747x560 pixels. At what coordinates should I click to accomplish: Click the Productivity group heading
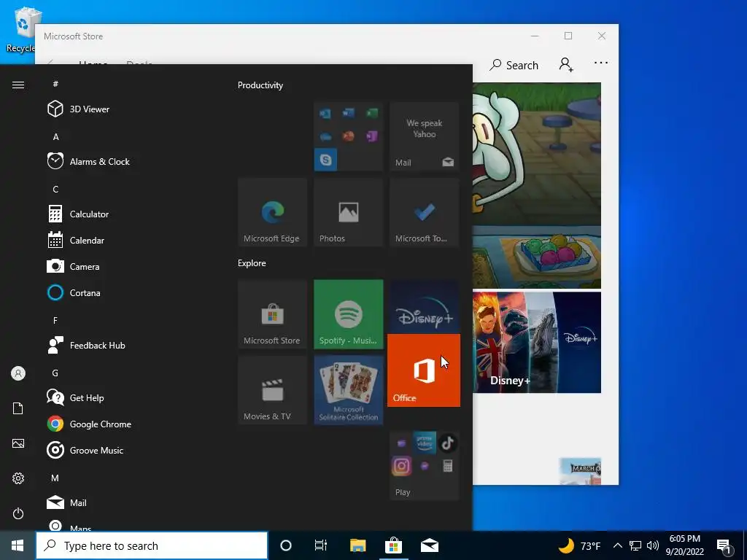point(260,85)
